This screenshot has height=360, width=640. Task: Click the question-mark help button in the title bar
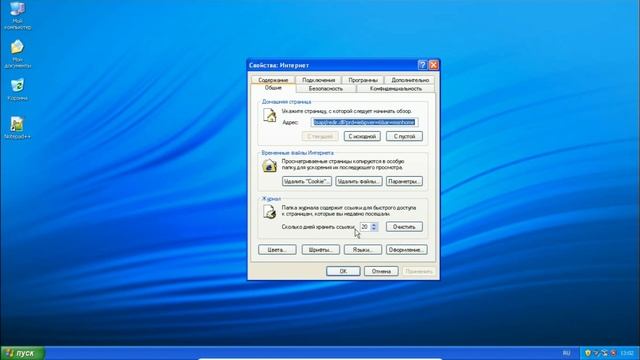click(x=422, y=65)
